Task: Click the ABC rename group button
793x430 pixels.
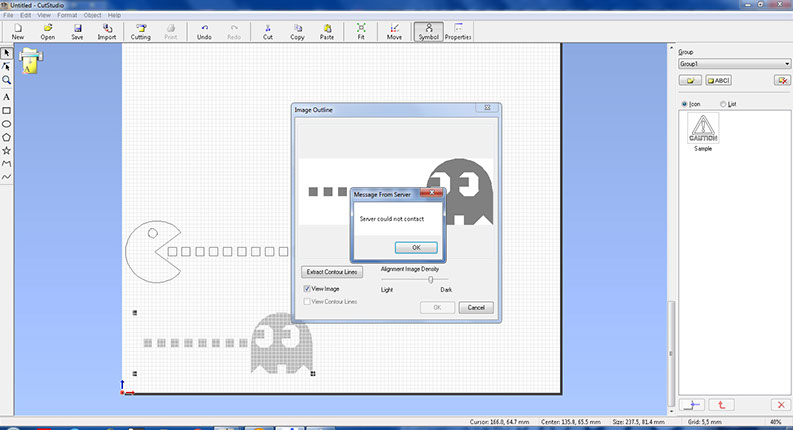Action: [719, 80]
